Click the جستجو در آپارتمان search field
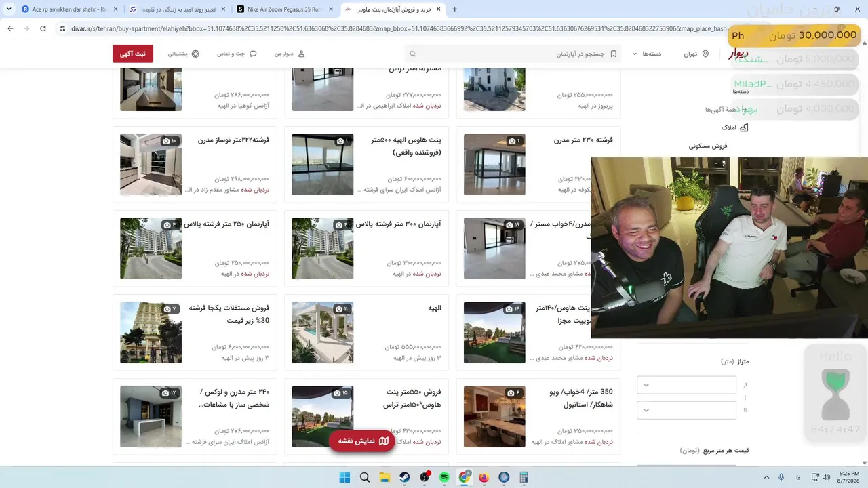 coord(512,54)
